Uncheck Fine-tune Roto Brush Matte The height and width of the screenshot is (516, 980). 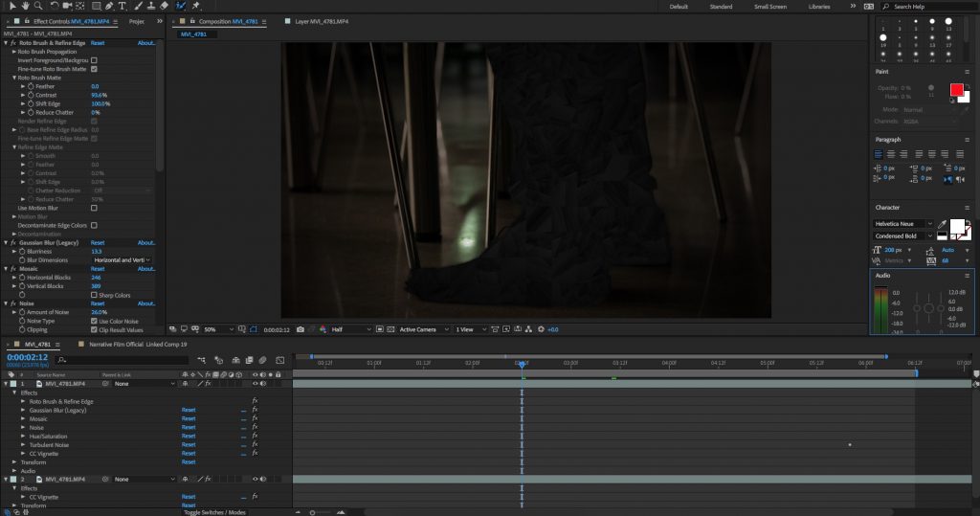point(94,69)
